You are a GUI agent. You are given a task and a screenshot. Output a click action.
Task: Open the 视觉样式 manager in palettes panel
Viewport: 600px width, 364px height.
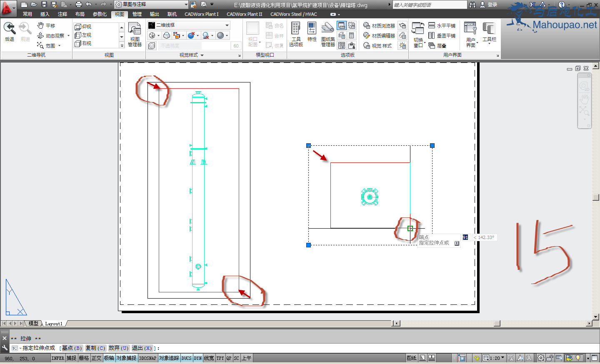click(x=377, y=46)
